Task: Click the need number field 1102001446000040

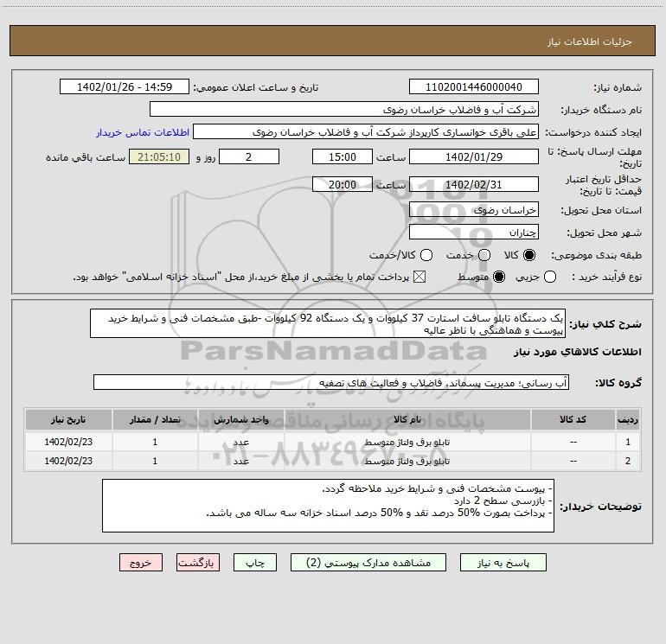Action: coord(474,87)
